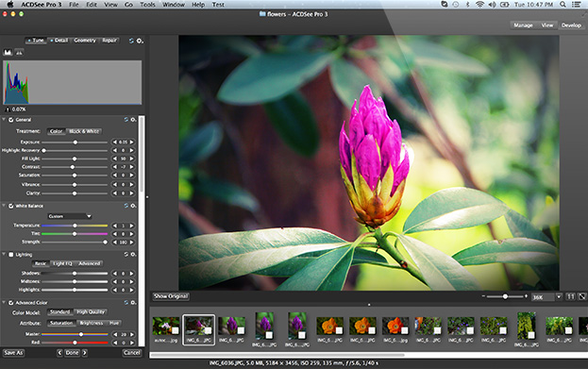Switch to the Repair tab
The height and width of the screenshot is (369, 588).
coord(109,41)
